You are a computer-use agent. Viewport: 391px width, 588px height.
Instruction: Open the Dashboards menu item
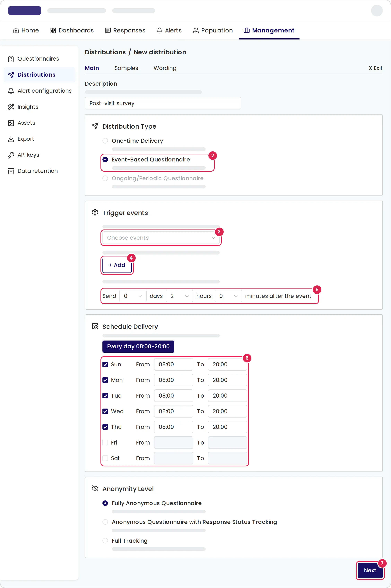click(x=72, y=30)
